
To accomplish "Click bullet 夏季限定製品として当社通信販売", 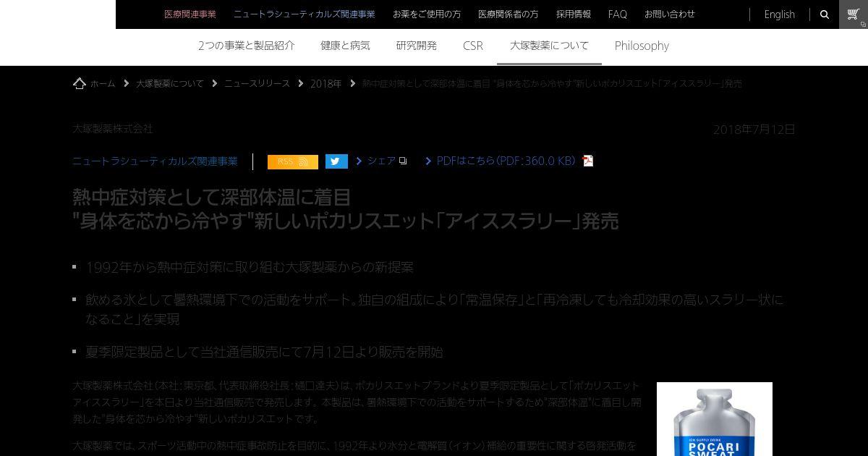I will (264, 352).
